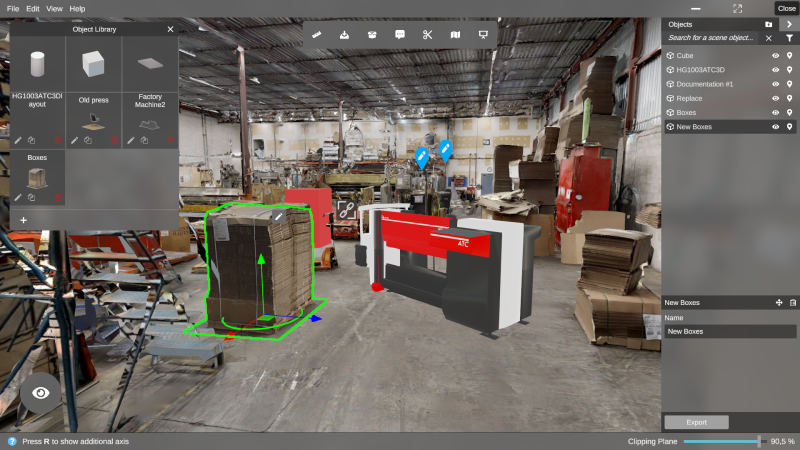Toggle visibility of Boxes object
This screenshot has height=450, width=800.
tap(776, 113)
